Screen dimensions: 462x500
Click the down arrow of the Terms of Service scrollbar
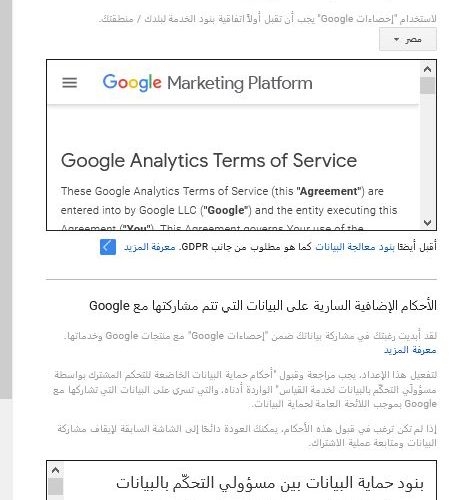pyautogui.click(x=427, y=222)
